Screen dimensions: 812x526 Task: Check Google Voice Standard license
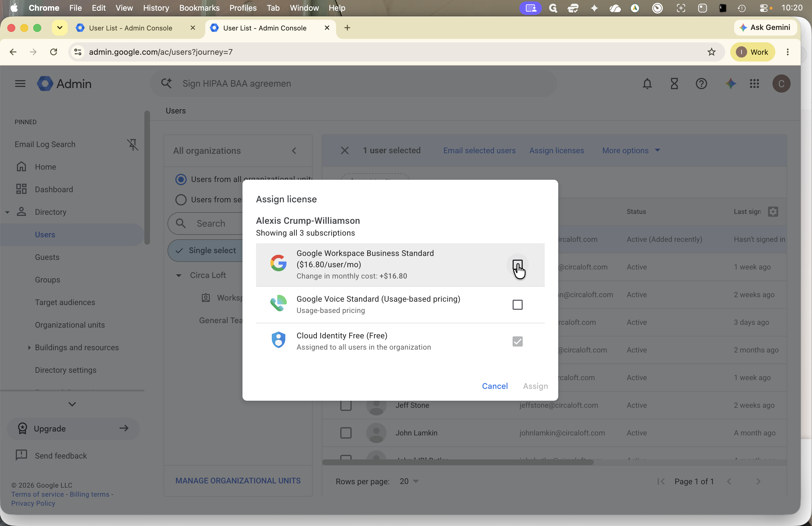518,305
